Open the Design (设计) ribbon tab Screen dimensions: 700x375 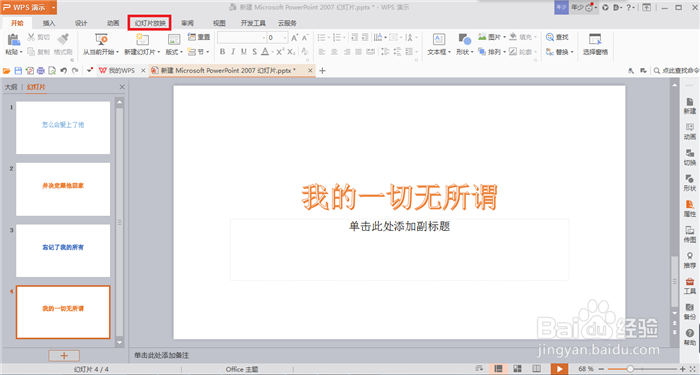(81, 23)
